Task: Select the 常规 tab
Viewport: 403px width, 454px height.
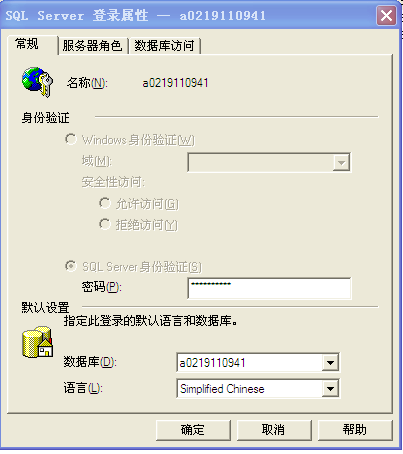Action: (27, 44)
